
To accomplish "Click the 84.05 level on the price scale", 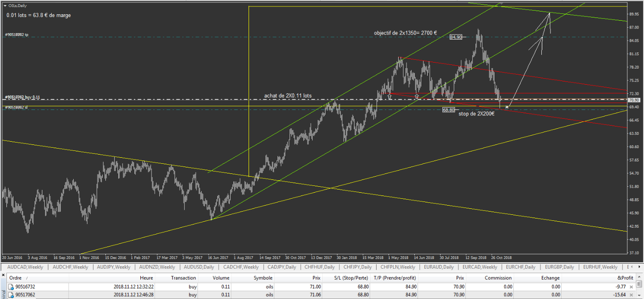I will point(634,40).
